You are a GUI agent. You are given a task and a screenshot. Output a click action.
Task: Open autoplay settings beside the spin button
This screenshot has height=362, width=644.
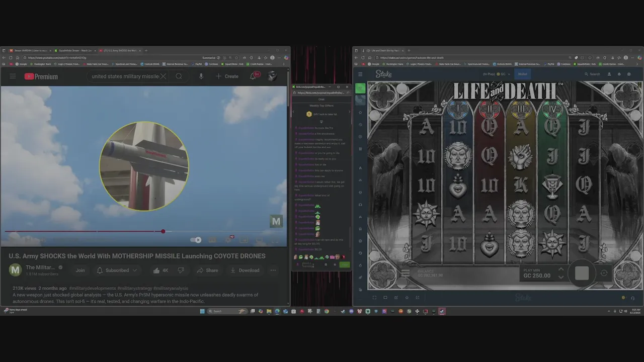tap(604, 273)
